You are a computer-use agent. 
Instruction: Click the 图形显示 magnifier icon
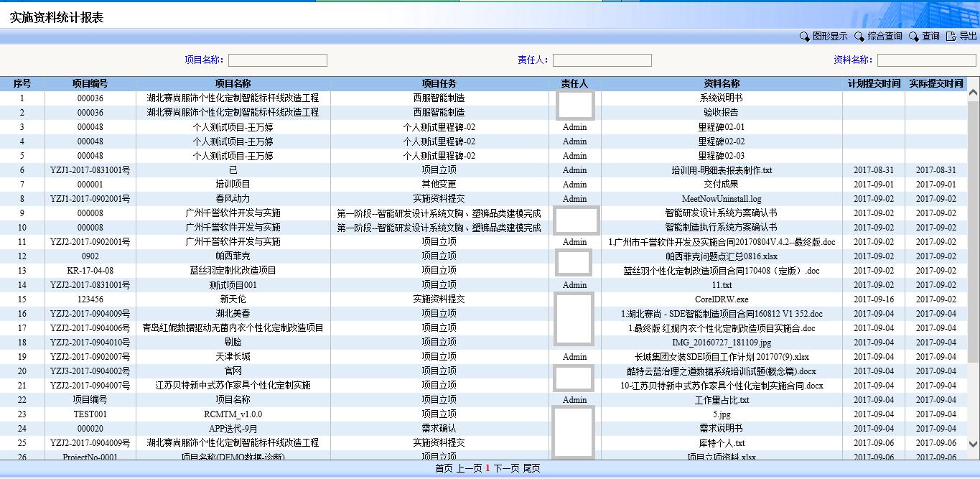804,37
